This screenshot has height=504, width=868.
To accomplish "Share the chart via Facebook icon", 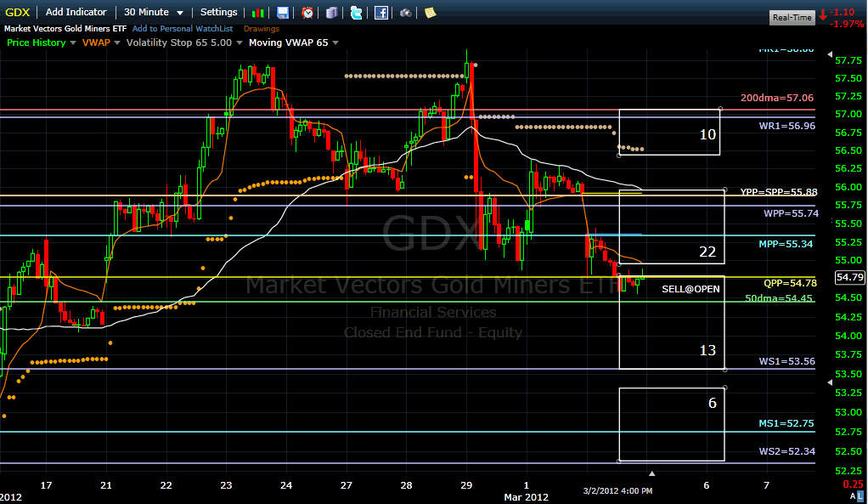I will point(380,13).
